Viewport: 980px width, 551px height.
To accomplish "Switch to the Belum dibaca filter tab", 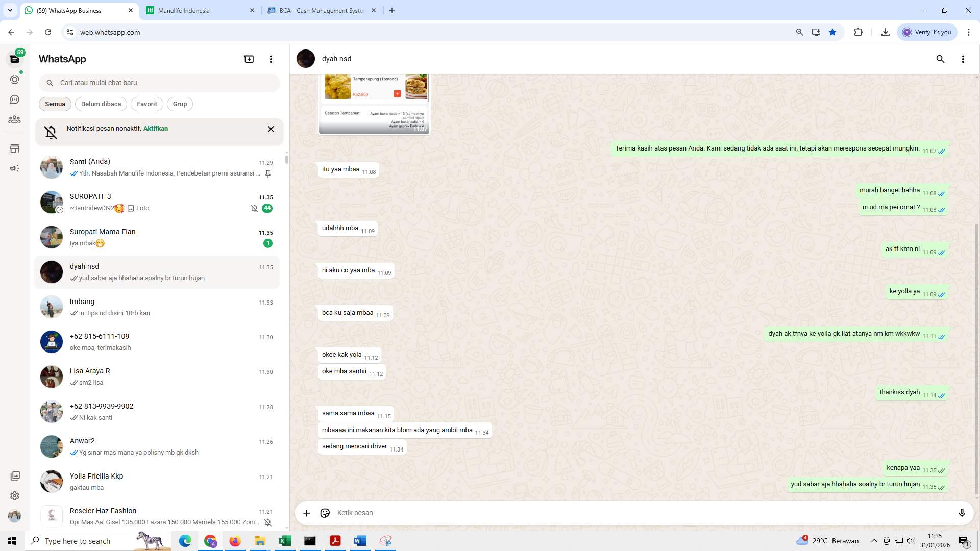I will pyautogui.click(x=101, y=104).
